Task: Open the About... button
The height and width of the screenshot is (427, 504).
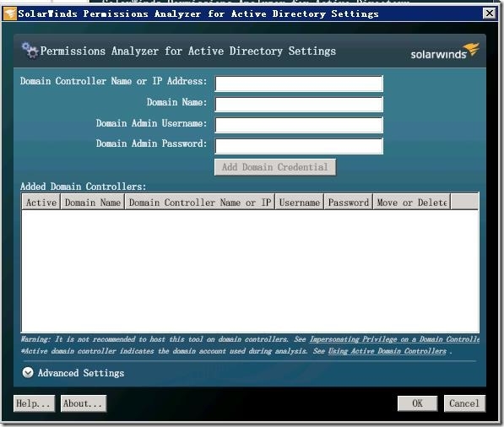Action: 84,403
